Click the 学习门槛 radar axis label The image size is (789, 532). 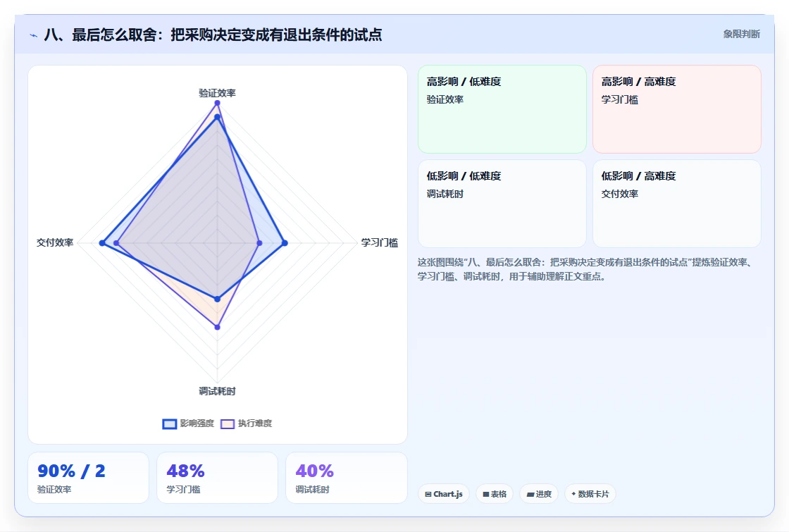[380, 242]
